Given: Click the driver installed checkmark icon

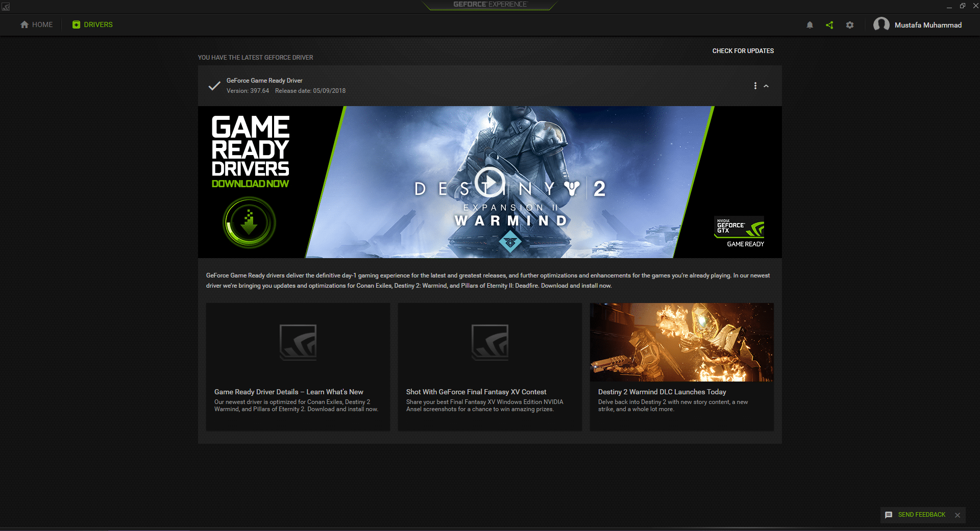Looking at the screenshot, I should [214, 86].
